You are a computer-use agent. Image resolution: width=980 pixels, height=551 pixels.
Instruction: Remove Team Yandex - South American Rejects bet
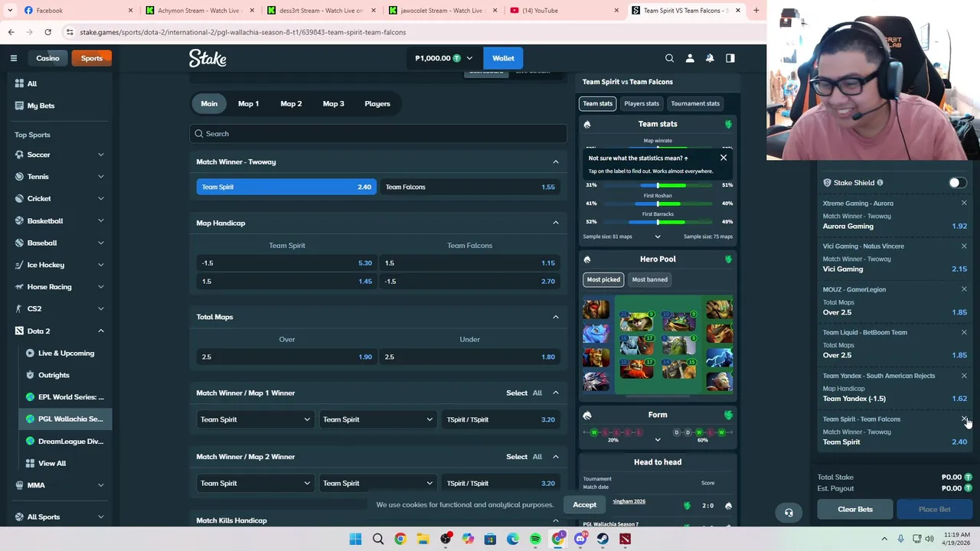964,376
